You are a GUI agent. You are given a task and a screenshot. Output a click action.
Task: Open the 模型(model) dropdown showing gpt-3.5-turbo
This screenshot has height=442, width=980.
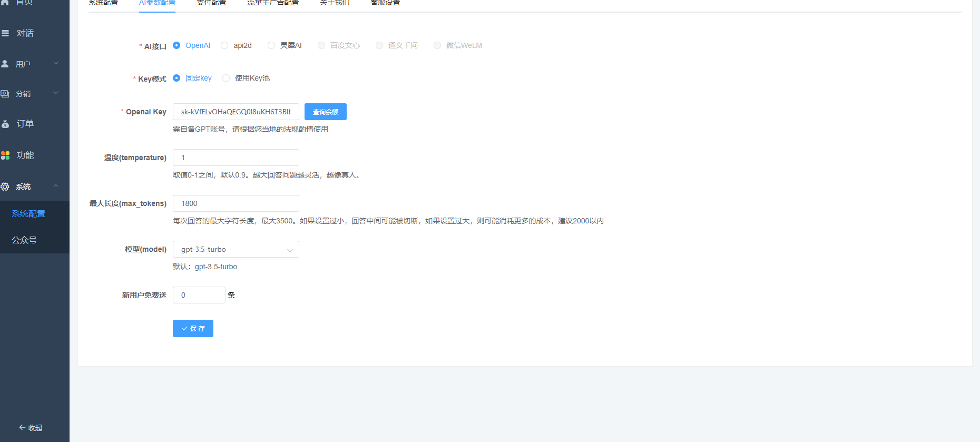236,249
